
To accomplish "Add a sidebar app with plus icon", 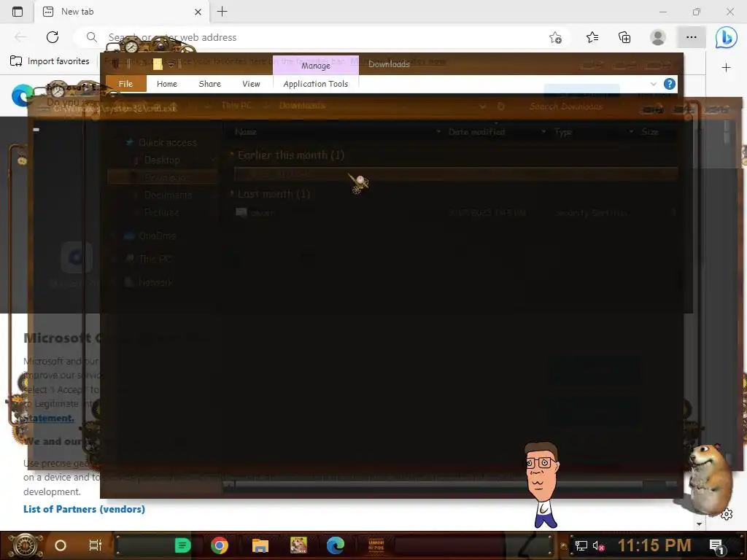I will click(726, 68).
